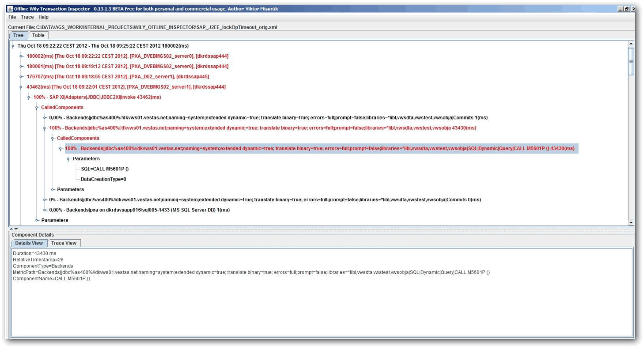Expand the 180002(ms) trace node
The width and height of the screenshot is (644, 348).
click(x=22, y=56)
